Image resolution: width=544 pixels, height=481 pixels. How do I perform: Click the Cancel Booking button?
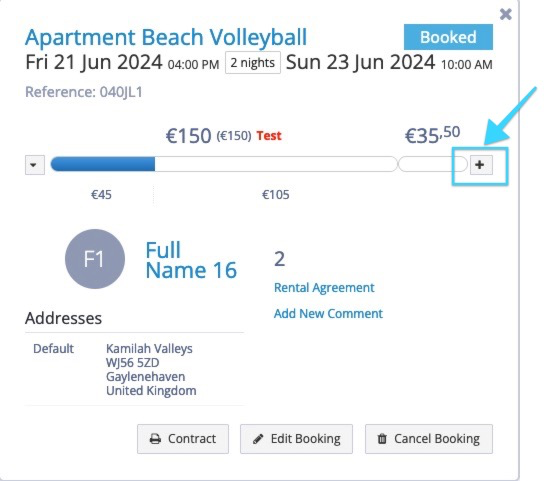click(429, 439)
